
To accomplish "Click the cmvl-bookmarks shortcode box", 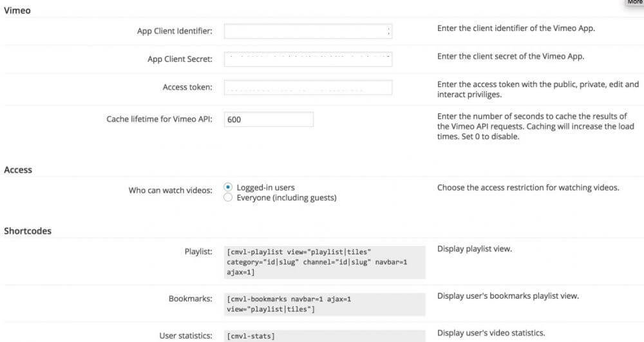I will pyautogui.click(x=325, y=305).
